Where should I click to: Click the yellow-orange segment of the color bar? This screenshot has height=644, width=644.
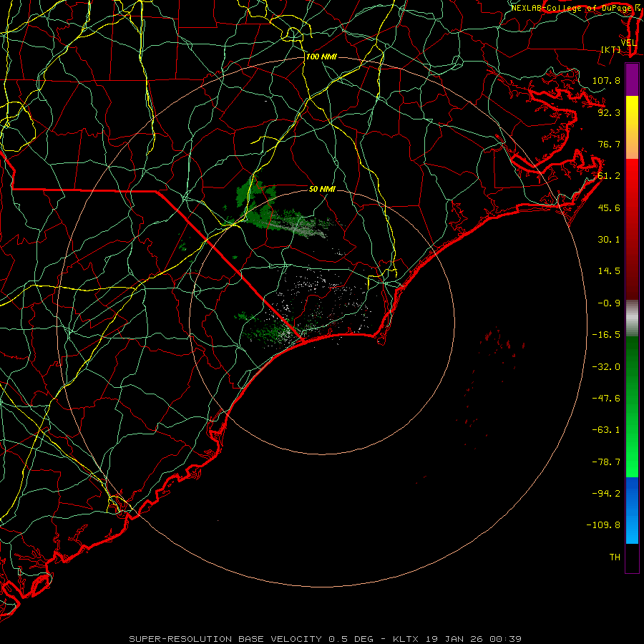(x=632, y=127)
